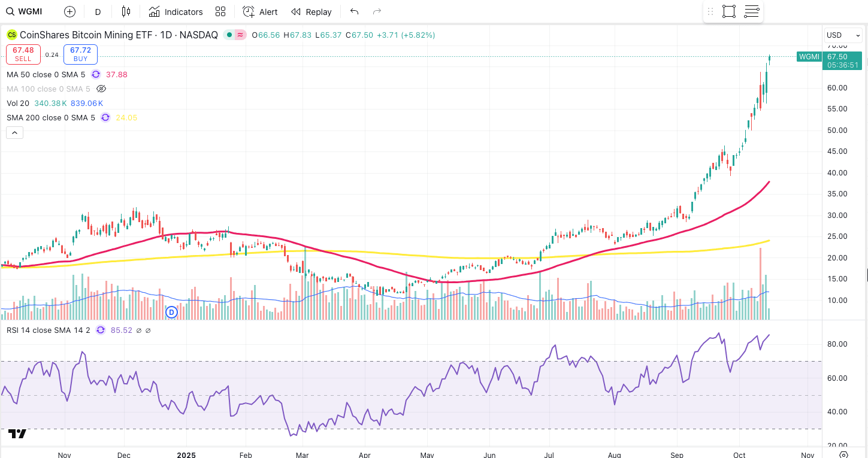Click the add symbol plus icon
Viewport: 868px width, 458px height.
[x=69, y=12]
